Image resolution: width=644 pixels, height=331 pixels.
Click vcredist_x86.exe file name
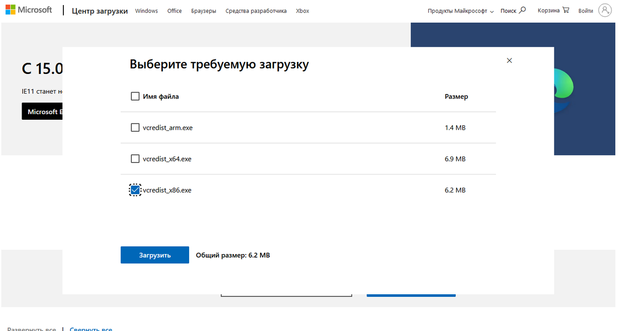click(167, 190)
